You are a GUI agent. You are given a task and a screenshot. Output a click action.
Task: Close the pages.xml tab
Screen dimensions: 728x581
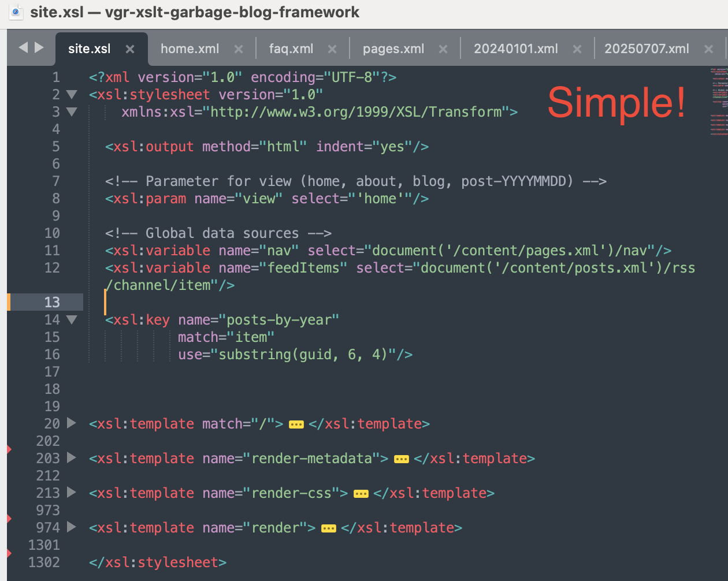[443, 49]
